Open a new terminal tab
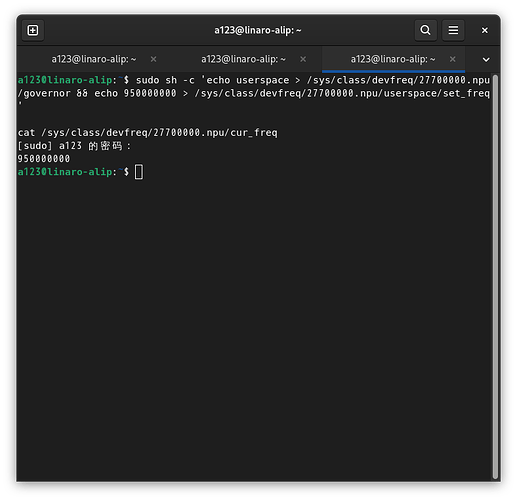This screenshot has height=500, width=517. click(33, 30)
